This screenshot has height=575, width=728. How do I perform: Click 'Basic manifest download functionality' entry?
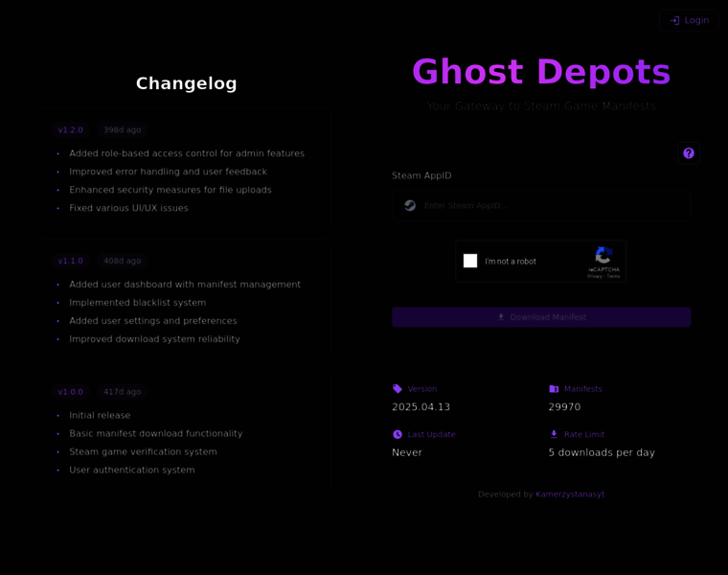(156, 433)
